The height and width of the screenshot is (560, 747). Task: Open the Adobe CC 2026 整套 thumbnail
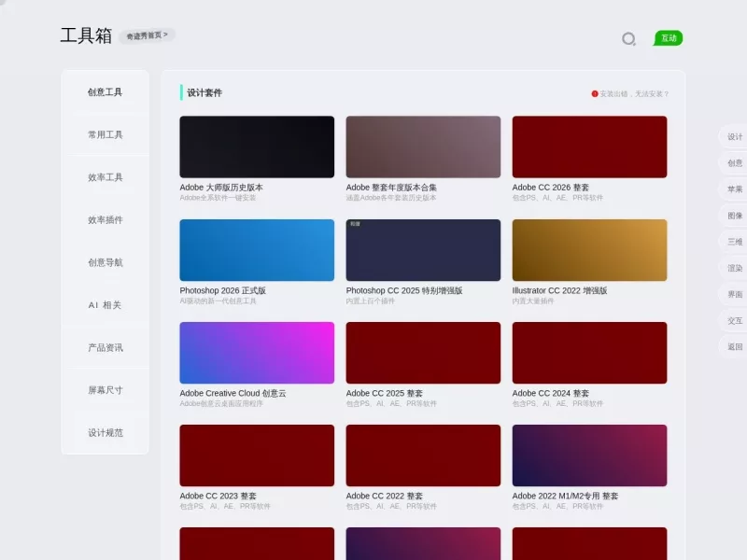[x=589, y=147]
